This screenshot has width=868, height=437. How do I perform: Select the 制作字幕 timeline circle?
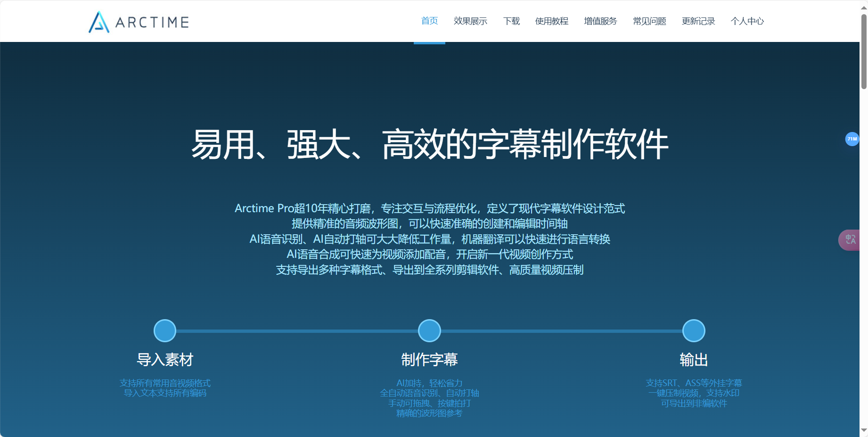(429, 330)
